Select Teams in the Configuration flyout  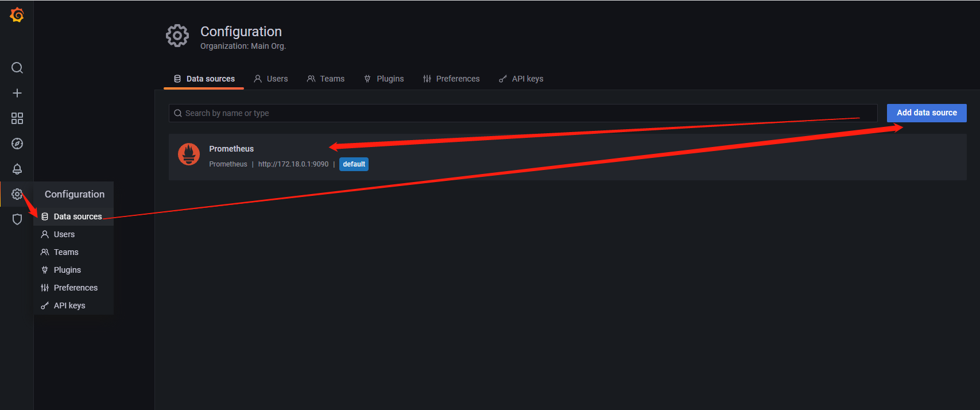74,252
